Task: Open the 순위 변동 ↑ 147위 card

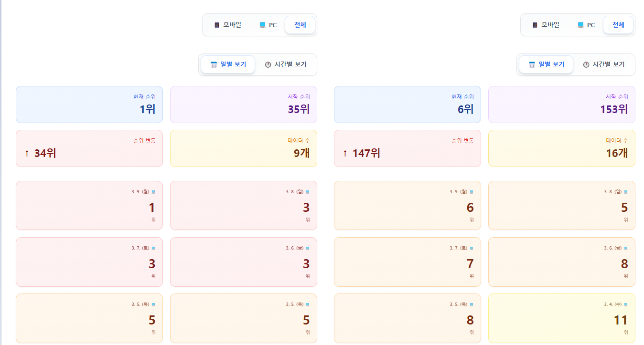Action: 407,148
